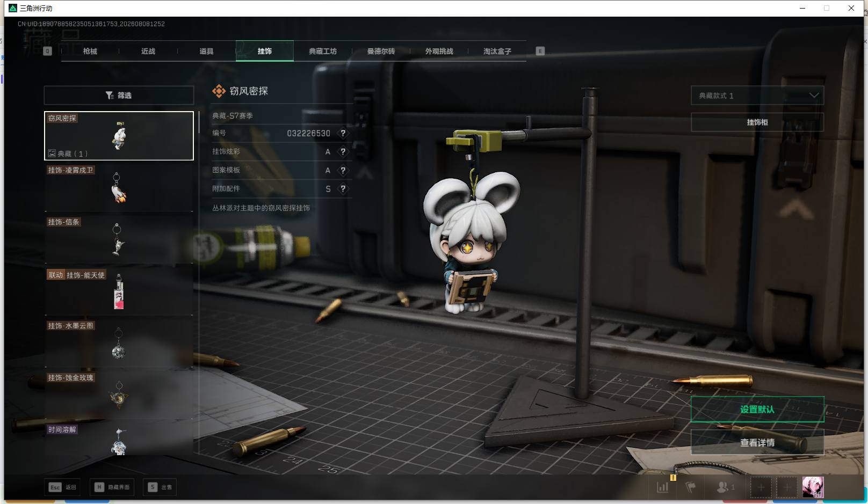Go to the 典藏工坊 tab
This screenshot has height=504, width=868.
(x=323, y=51)
